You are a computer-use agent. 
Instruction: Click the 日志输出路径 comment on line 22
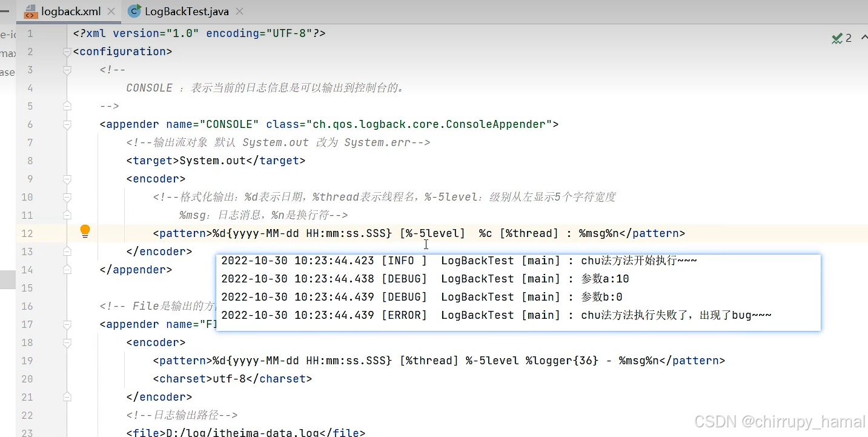[182, 415]
